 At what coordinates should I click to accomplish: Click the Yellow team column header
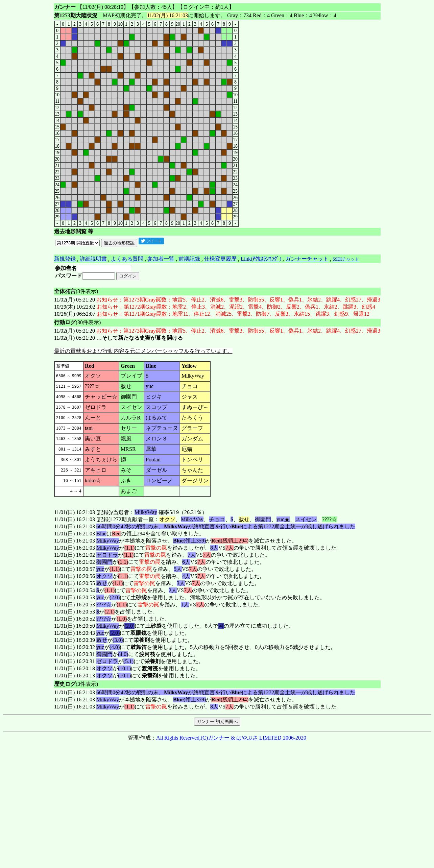(195, 366)
